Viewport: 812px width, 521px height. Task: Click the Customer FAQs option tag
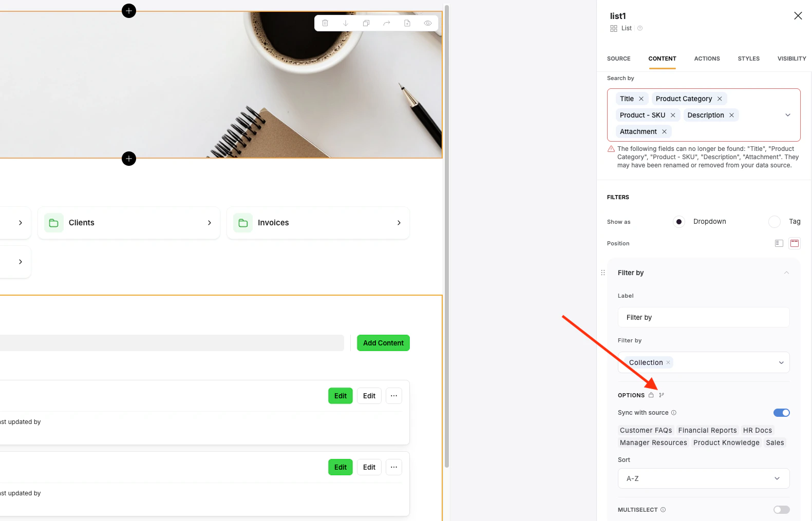[646, 430]
